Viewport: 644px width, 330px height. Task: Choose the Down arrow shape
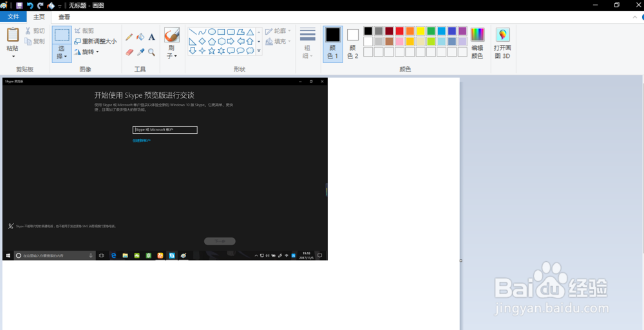coord(192,51)
